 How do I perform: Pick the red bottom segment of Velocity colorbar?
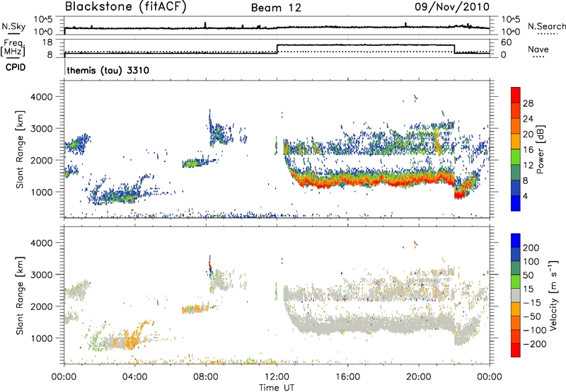point(516,350)
